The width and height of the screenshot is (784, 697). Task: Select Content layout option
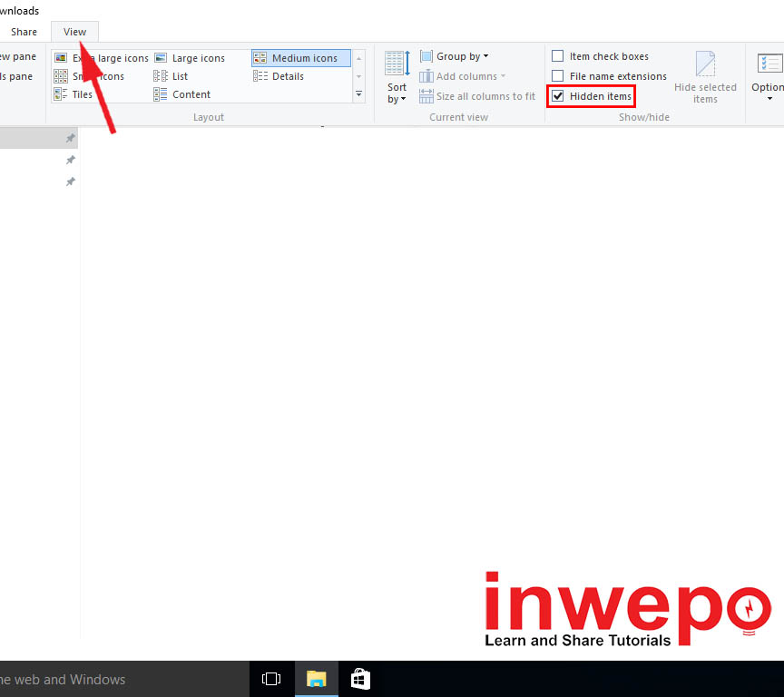tap(182, 94)
